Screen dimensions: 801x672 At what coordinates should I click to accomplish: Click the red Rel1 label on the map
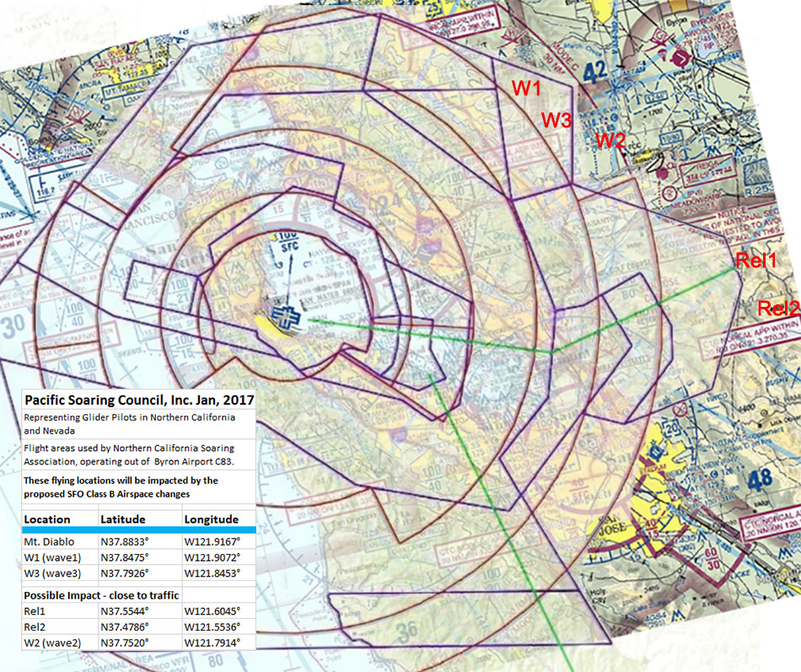[755, 261]
